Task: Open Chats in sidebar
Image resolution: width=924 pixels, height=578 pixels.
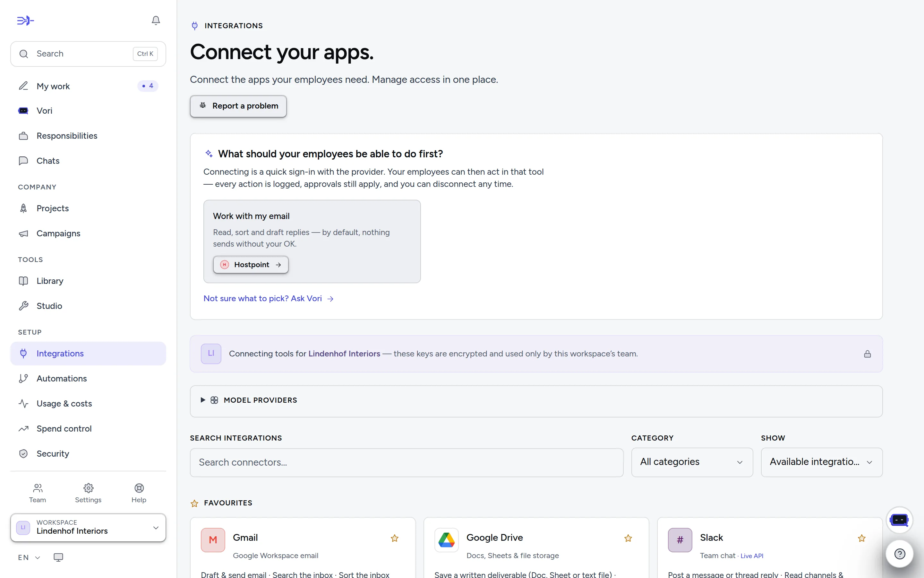Action: tap(88, 161)
